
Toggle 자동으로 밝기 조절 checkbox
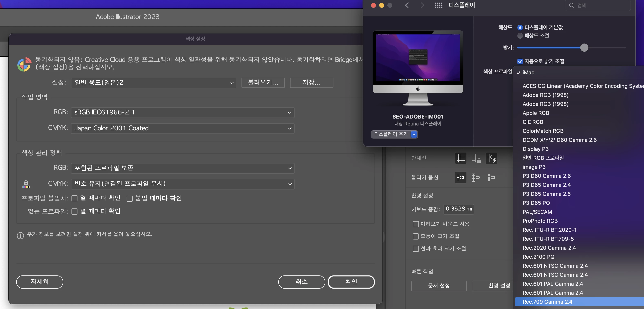(x=520, y=61)
